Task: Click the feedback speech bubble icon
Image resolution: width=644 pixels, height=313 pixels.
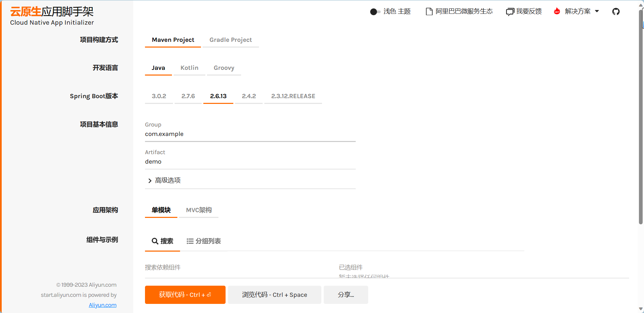Action: 510,12
